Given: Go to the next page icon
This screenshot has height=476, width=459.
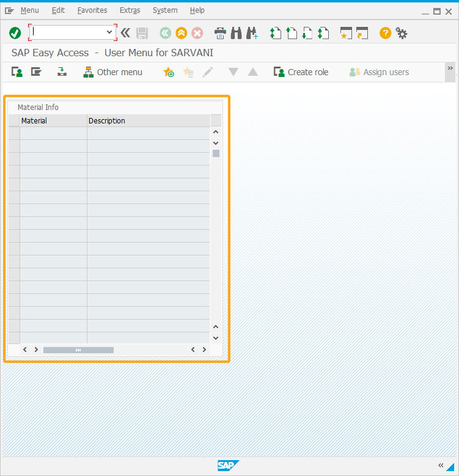Looking at the screenshot, I should [307, 33].
